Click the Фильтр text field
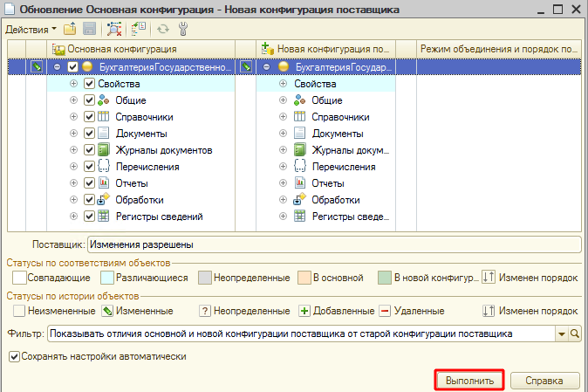This screenshot has width=588, height=392. point(301,334)
